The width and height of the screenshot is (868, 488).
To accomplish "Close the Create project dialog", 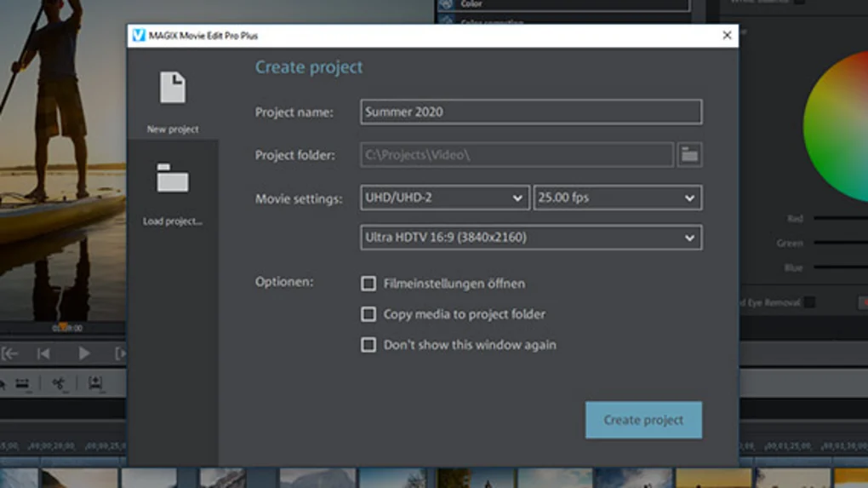I will tap(727, 36).
